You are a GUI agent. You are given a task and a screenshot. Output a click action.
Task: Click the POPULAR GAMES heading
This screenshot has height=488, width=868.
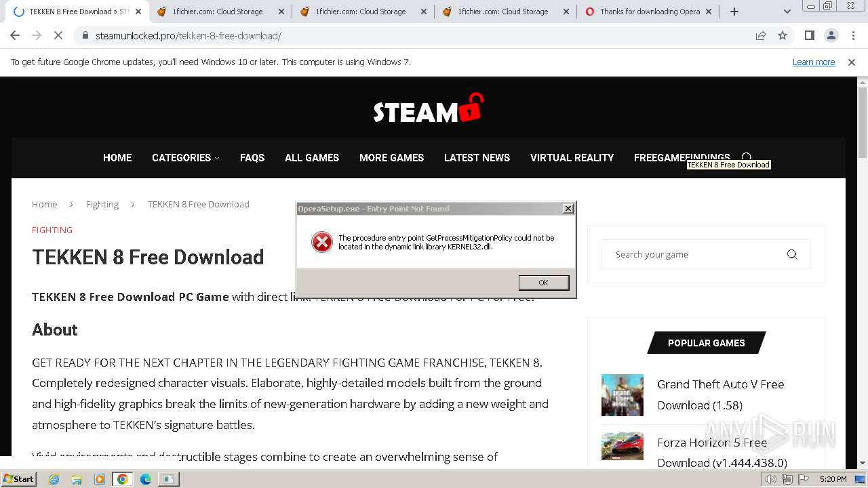[706, 342]
